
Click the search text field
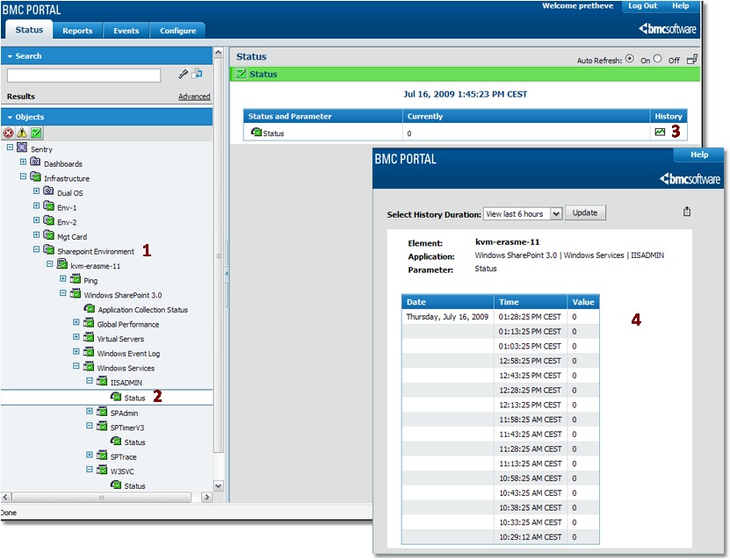(83, 75)
